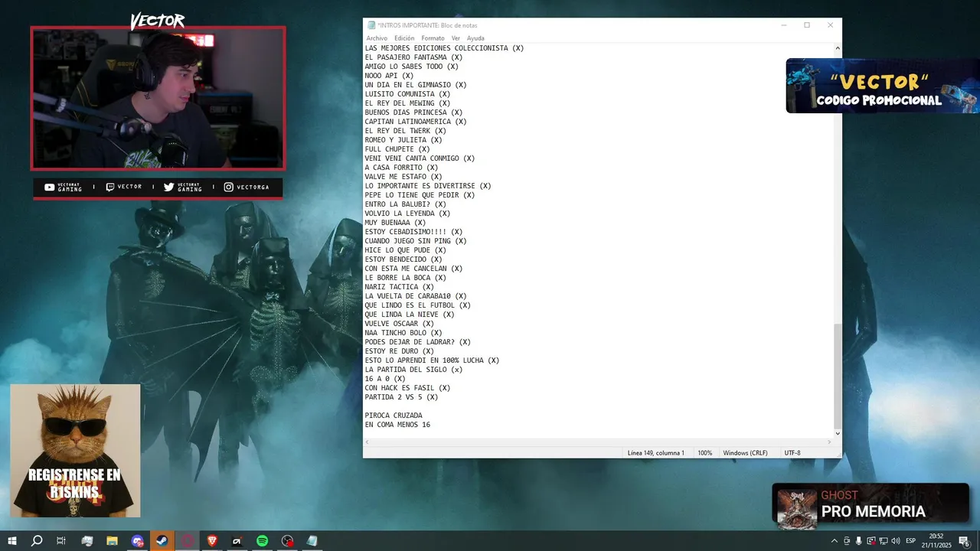Click the line "VOLVIO LA LEYENDA (X)"

pyautogui.click(x=407, y=214)
